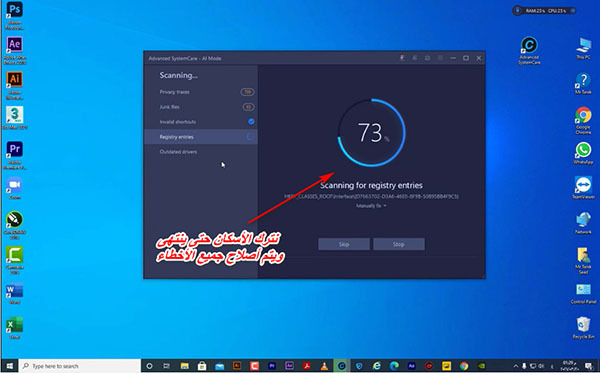The width and height of the screenshot is (600, 373).
Task: Click the taskbar clock
Action: click(570, 366)
